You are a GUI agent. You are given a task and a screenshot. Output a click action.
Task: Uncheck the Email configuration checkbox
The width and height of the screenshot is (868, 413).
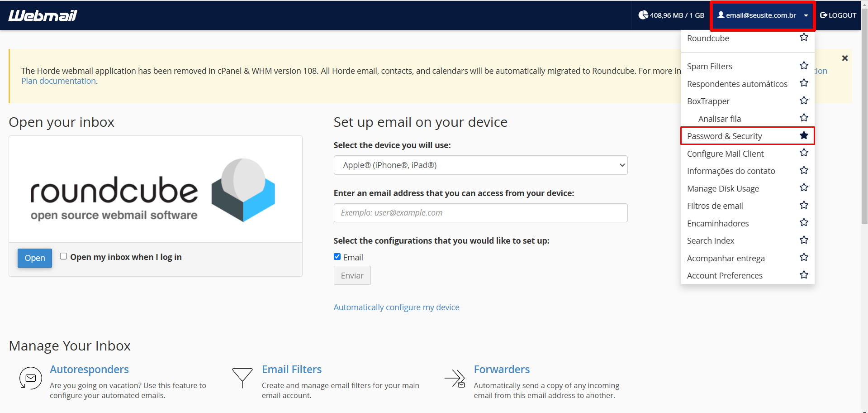coord(337,257)
